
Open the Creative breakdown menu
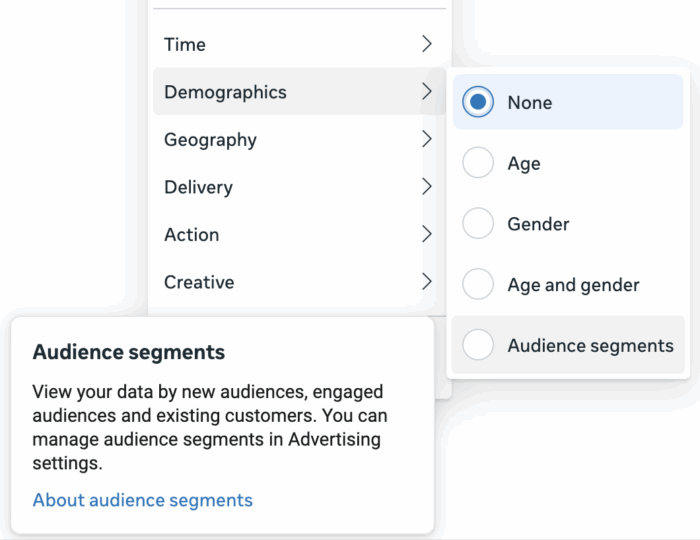point(299,282)
